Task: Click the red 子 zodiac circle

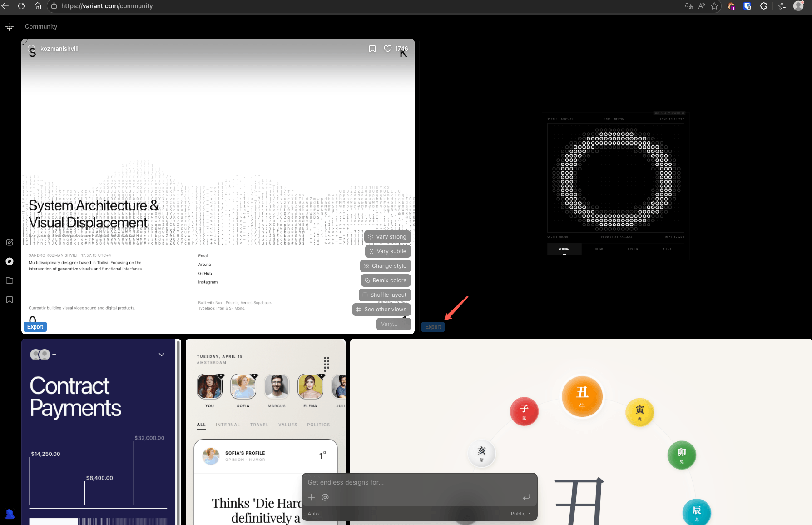Action: [524, 411]
